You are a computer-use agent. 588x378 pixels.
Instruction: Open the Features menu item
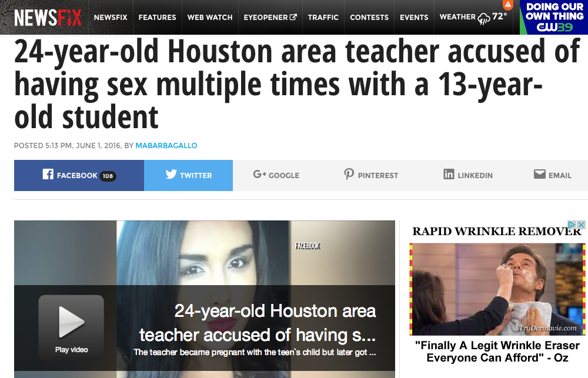157,17
